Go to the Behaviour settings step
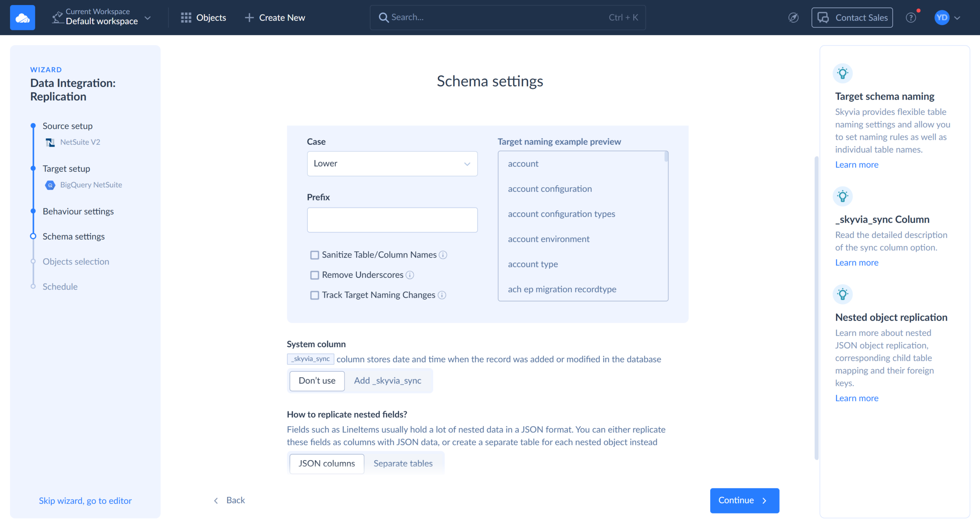This screenshot has height=528, width=980. click(78, 212)
